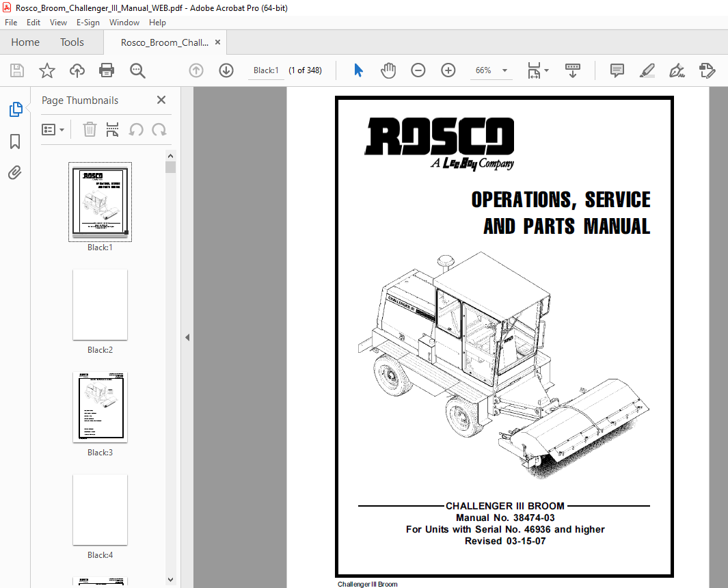This screenshot has width=728, height=588.
Task: Select the Black:3 page thumbnail
Action: coord(100,407)
